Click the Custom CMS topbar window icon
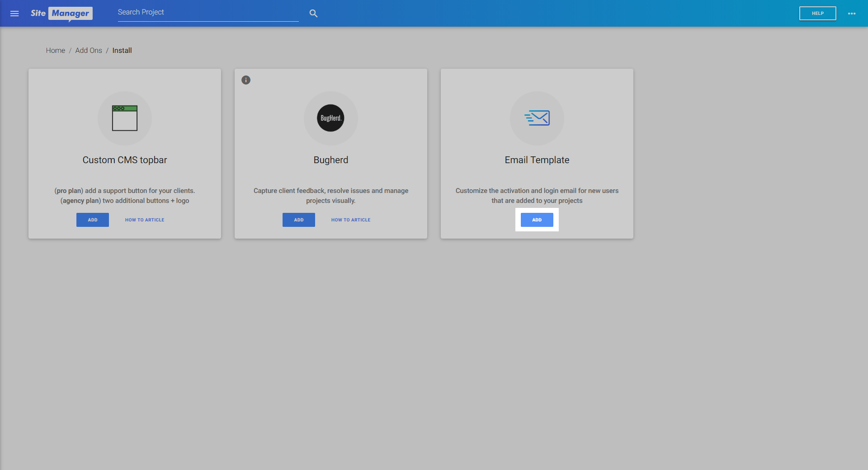Viewport: 868px width, 470px height. tap(125, 118)
